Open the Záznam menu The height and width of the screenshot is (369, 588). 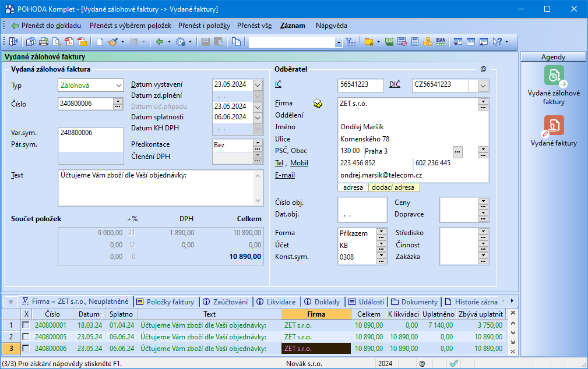[293, 26]
